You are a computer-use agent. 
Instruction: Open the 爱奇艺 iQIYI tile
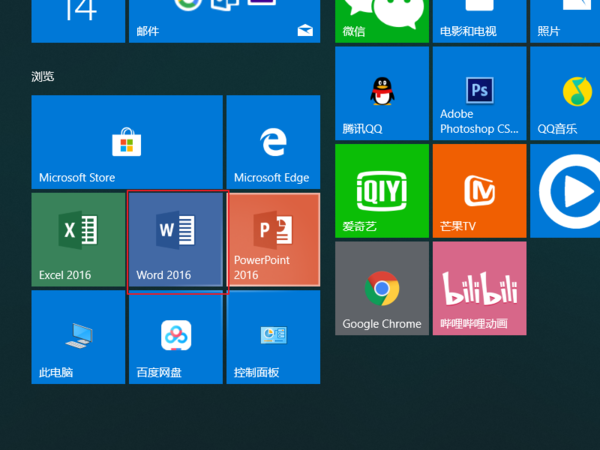click(382, 191)
